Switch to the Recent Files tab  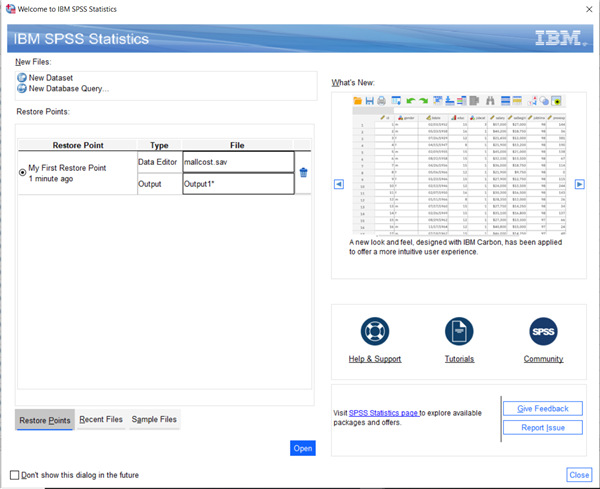pyautogui.click(x=101, y=420)
